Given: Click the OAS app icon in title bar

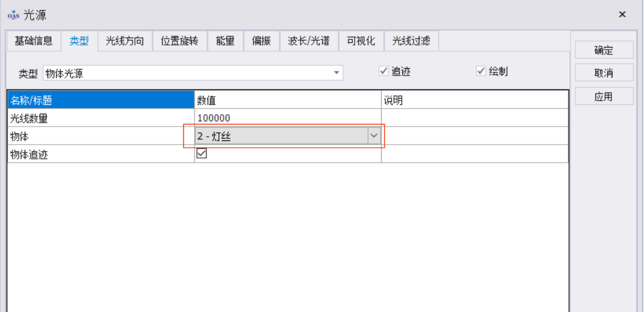Looking at the screenshot, I should (14, 15).
